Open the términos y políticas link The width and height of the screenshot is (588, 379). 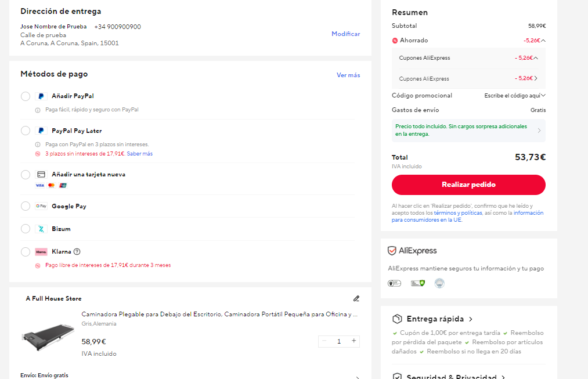click(x=458, y=213)
